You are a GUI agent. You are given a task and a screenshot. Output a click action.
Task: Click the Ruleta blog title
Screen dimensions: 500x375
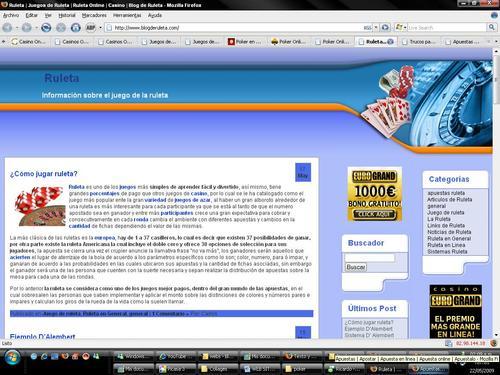pos(62,78)
